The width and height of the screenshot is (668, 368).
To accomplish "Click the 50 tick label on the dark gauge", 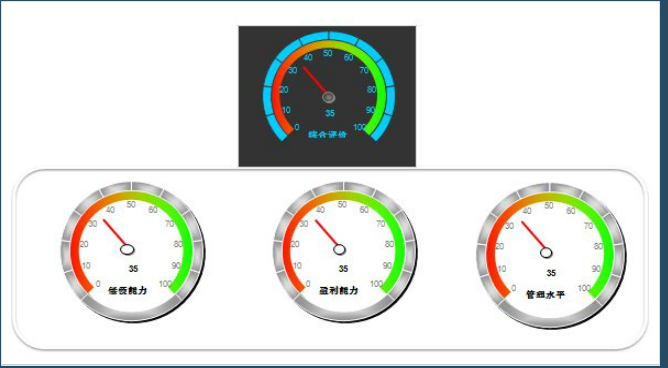I will [x=328, y=53].
